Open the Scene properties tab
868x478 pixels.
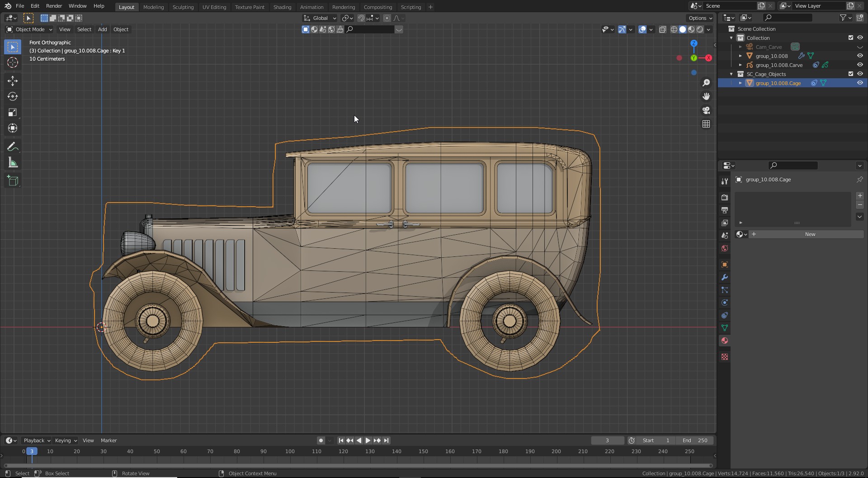(725, 236)
